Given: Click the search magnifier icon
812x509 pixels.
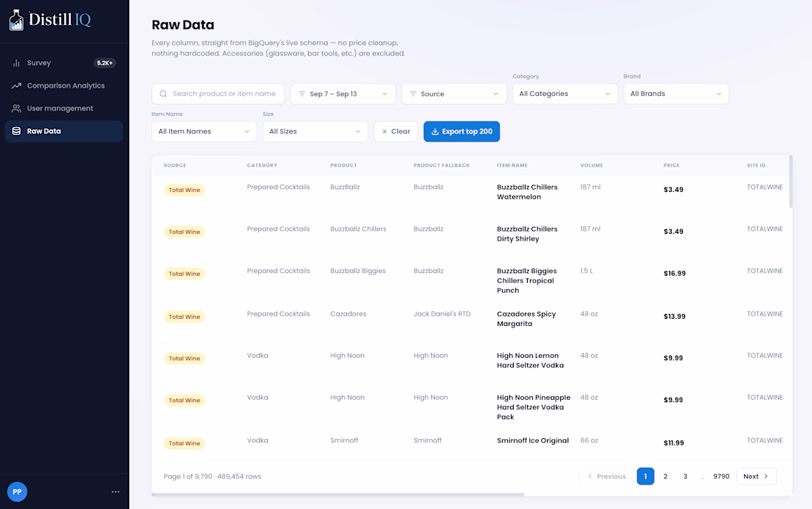Looking at the screenshot, I should click(163, 94).
